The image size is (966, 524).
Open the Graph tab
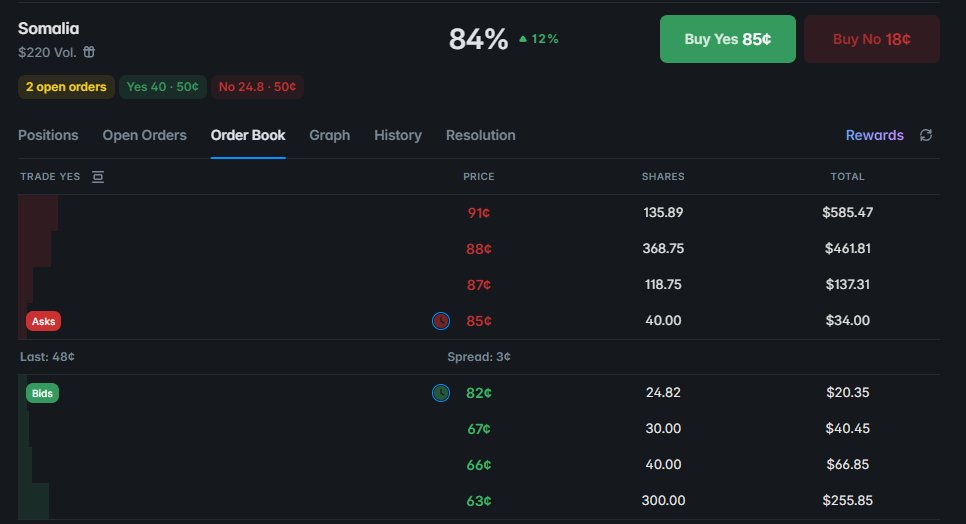coord(330,135)
